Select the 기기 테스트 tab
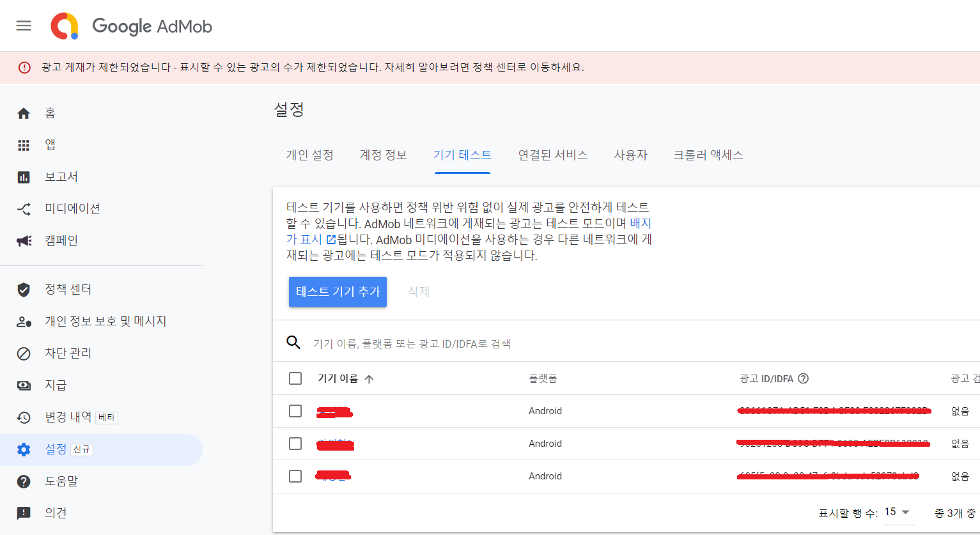This screenshot has height=535, width=980. click(x=462, y=155)
